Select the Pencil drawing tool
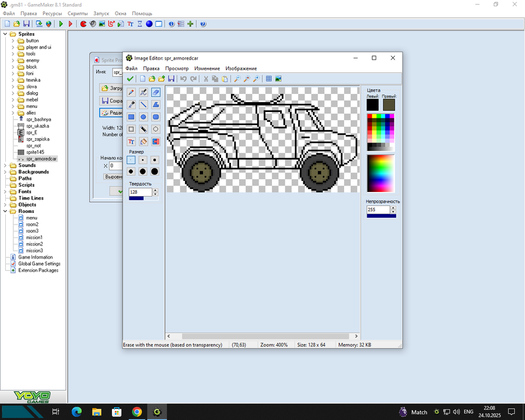This screenshot has width=525, height=420. pos(131,92)
